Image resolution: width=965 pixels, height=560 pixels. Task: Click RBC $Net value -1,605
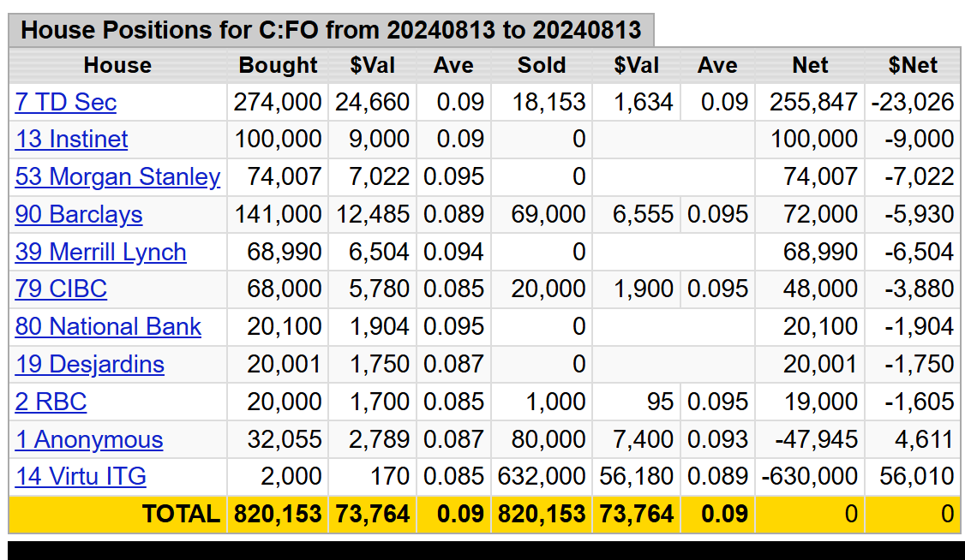tap(920, 402)
